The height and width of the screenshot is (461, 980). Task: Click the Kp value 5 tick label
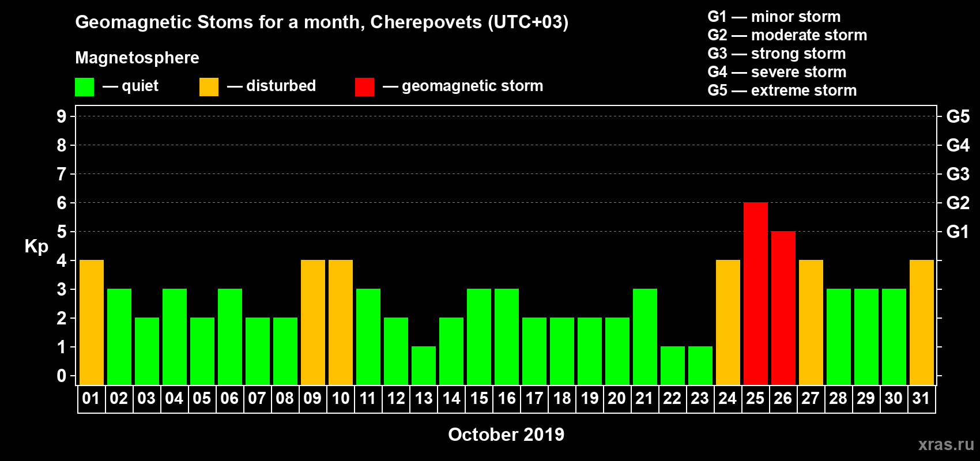pyautogui.click(x=62, y=232)
